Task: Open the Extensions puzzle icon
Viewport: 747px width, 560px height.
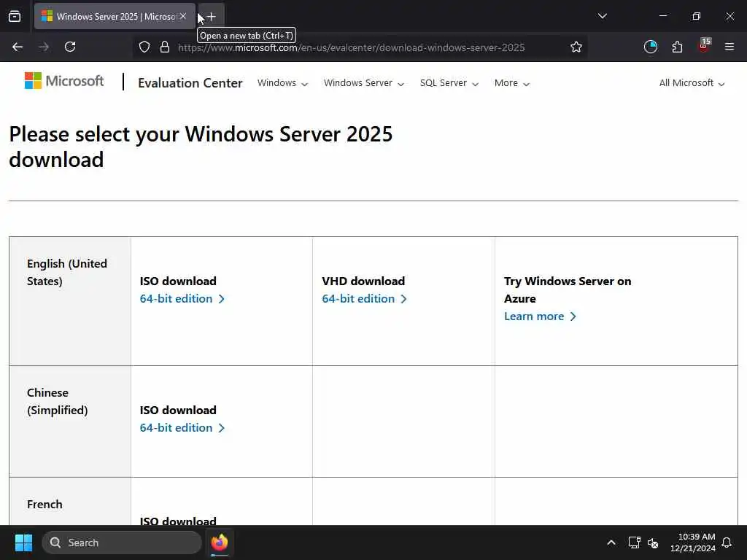Action: tap(677, 47)
